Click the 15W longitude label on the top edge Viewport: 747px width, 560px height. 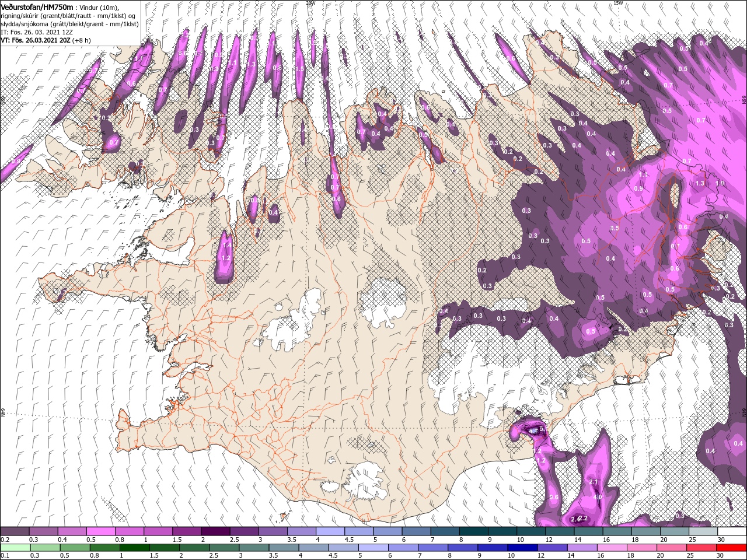pyautogui.click(x=619, y=3)
